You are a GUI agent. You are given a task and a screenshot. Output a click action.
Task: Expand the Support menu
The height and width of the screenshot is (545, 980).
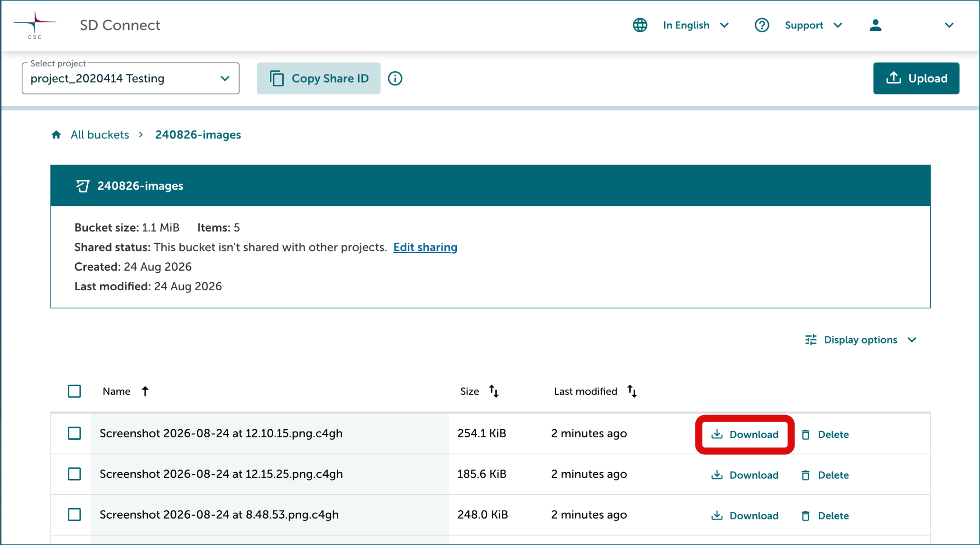[814, 25]
